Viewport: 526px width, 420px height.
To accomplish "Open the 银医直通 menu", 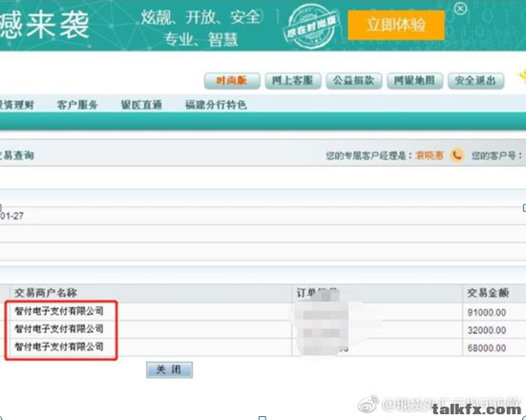I will [141, 105].
